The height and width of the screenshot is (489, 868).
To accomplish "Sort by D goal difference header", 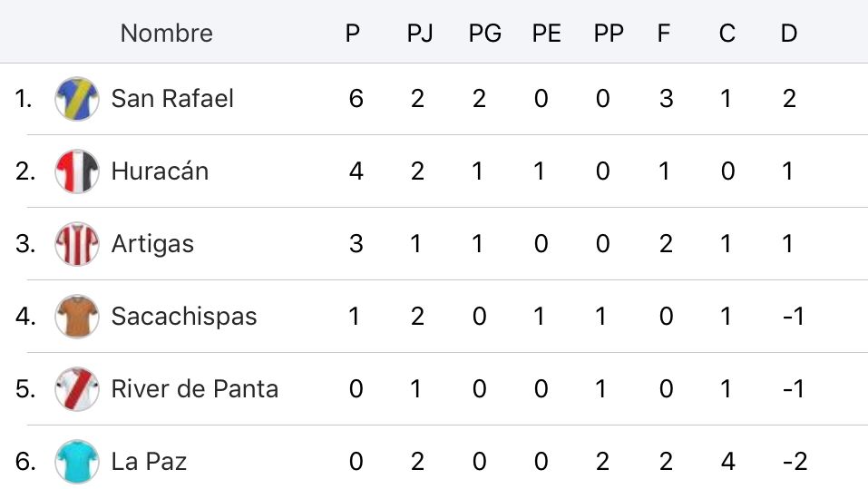I will [789, 34].
